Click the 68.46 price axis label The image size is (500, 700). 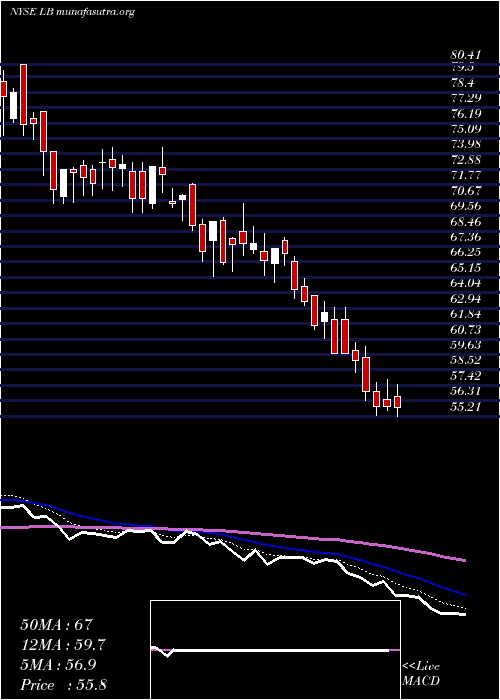(466, 221)
